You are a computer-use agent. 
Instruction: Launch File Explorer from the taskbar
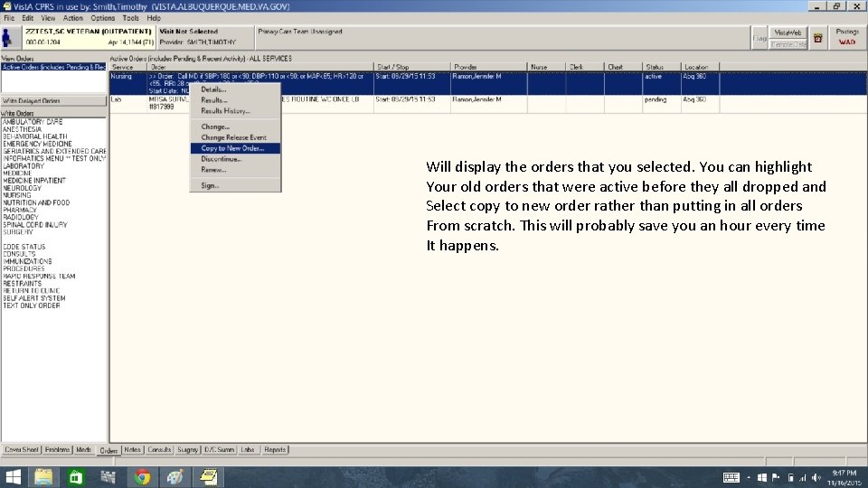[x=43, y=477]
